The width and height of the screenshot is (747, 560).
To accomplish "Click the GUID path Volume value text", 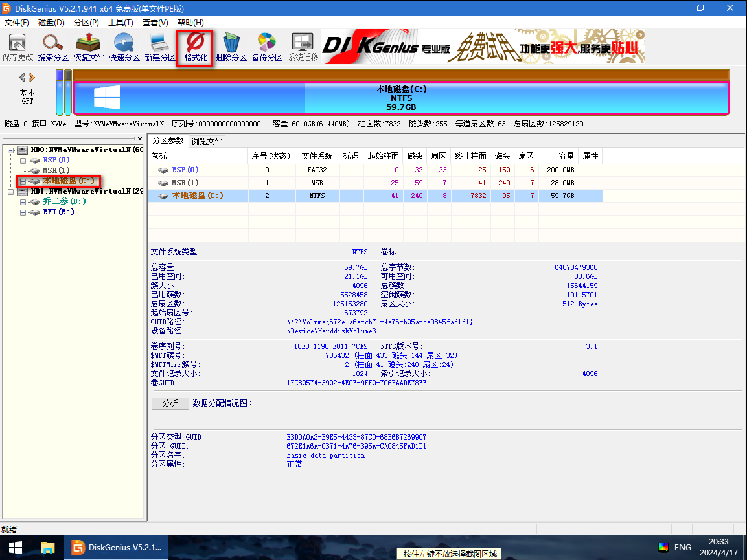I will coord(380,322).
